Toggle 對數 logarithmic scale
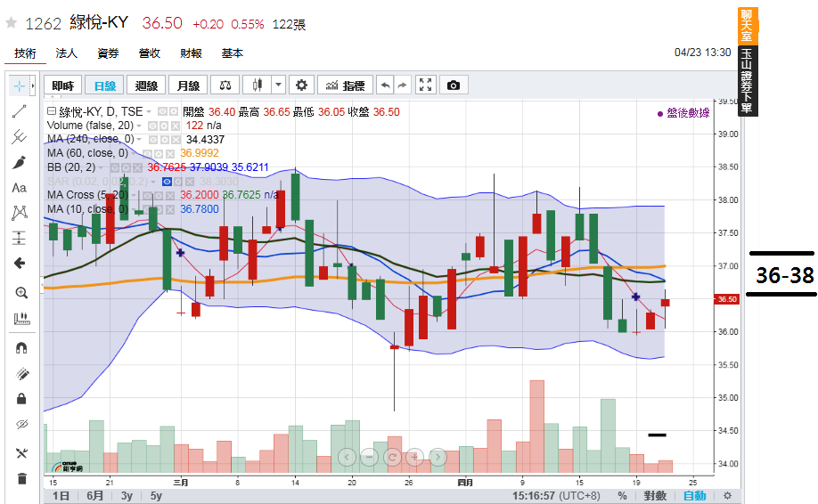The height and width of the screenshot is (504, 818). click(655, 496)
